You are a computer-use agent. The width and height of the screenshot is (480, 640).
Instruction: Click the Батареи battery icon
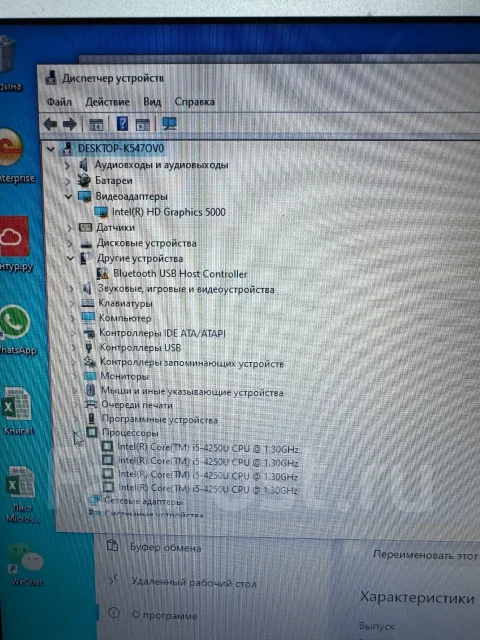84,180
